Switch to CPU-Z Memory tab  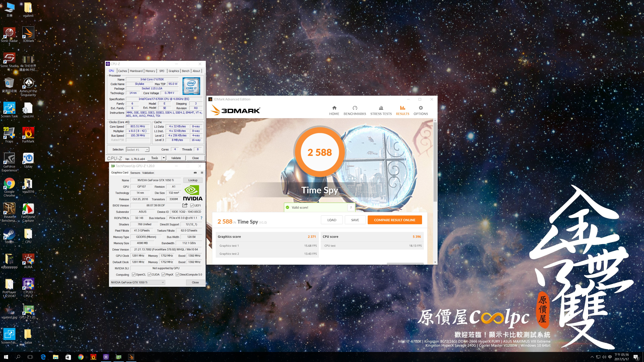tap(150, 71)
